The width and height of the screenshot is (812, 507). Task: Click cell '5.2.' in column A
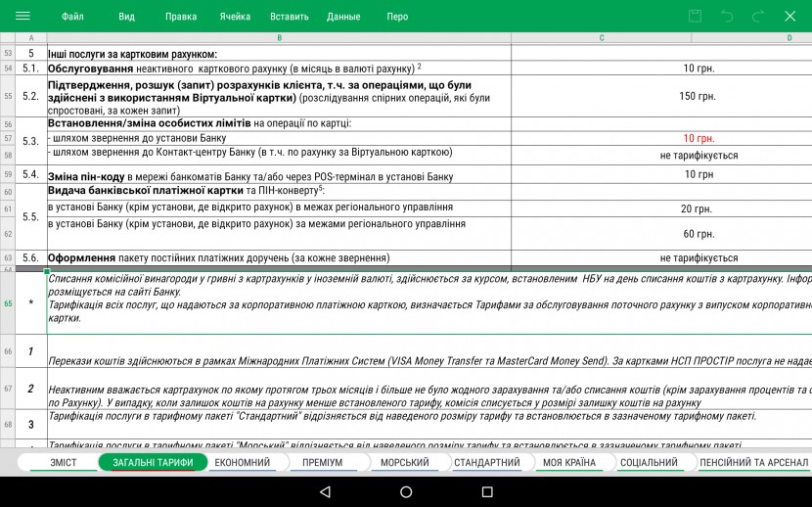click(31, 96)
